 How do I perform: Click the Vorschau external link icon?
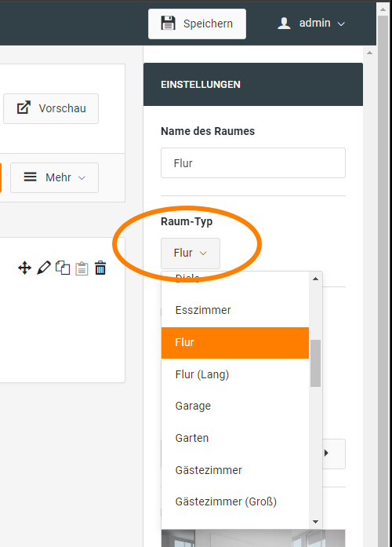[24, 108]
